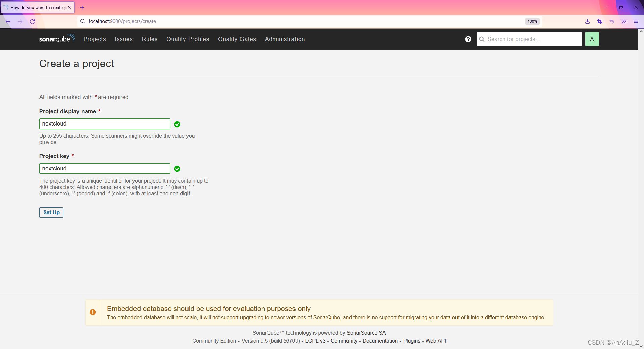This screenshot has width=644, height=349.
Task: Click warning icon in database banner
Action: [x=93, y=312]
